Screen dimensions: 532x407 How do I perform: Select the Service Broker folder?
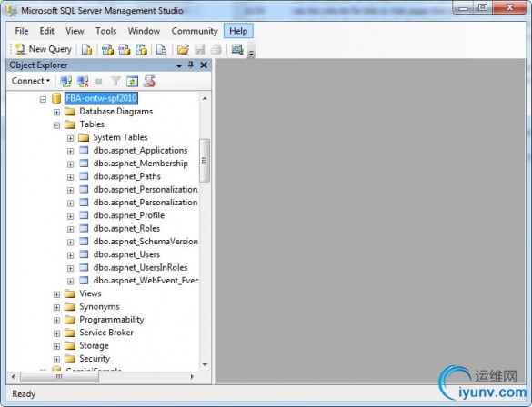pyautogui.click(x=106, y=333)
